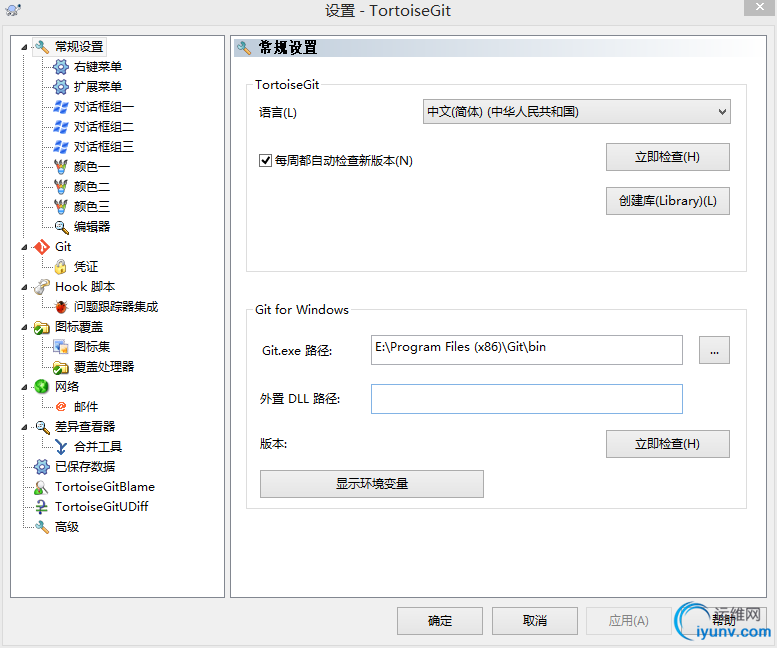Click the folder icon beside 覆盖处理器
The image size is (777, 648).
pyautogui.click(x=60, y=367)
